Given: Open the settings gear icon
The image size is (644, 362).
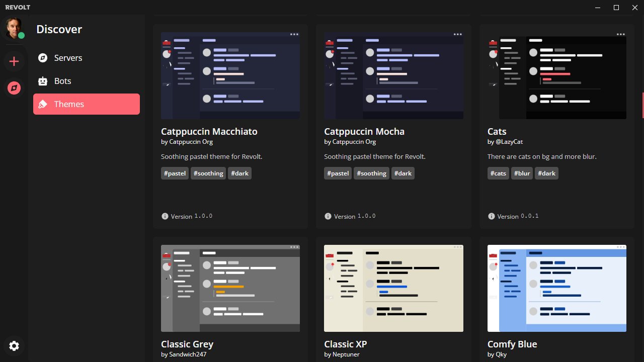Looking at the screenshot, I should [14, 346].
